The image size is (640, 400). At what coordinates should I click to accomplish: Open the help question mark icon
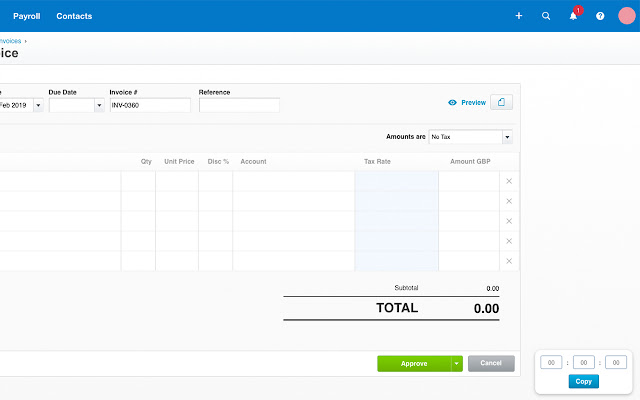pyautogui.click(x=600, y=16)
